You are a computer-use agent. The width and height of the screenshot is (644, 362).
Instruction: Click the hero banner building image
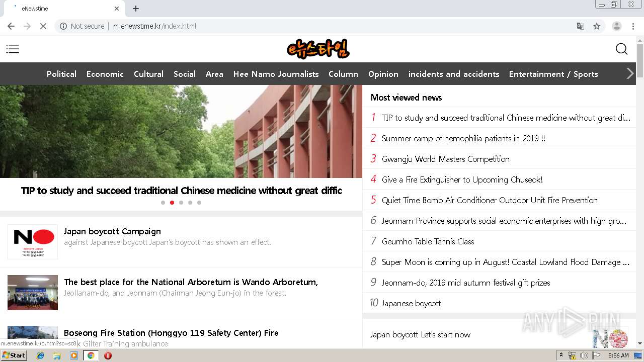181,131
